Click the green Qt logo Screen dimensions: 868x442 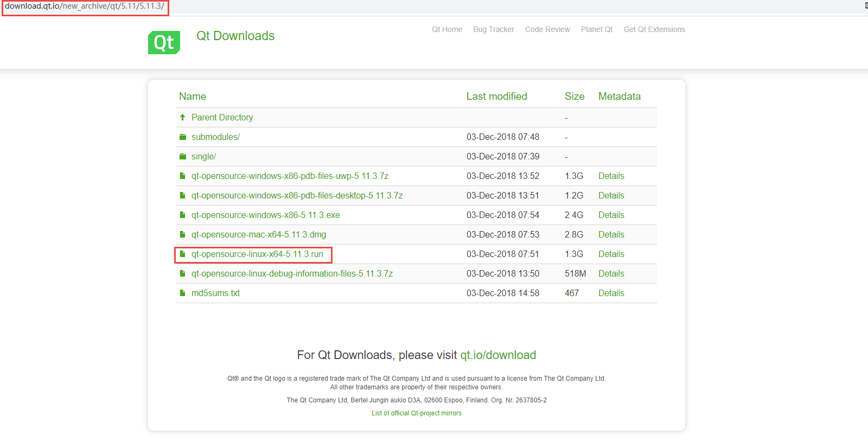(164, 42)
